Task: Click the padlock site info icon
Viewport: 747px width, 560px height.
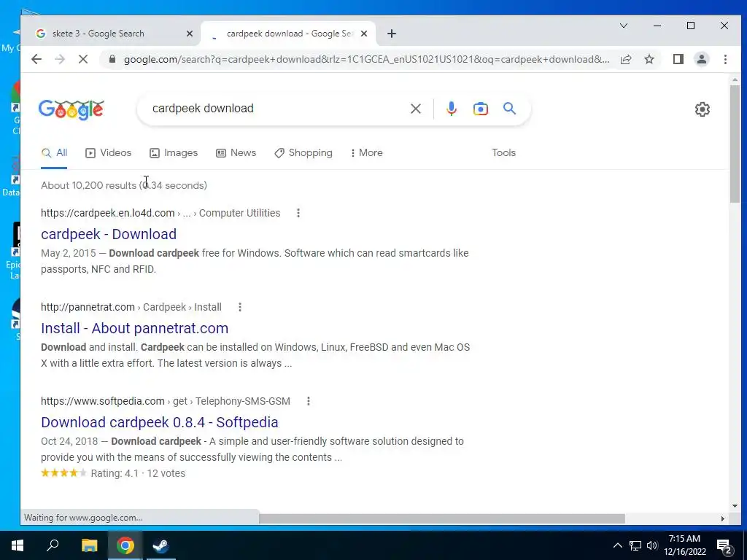Action: tap(112, 59)
